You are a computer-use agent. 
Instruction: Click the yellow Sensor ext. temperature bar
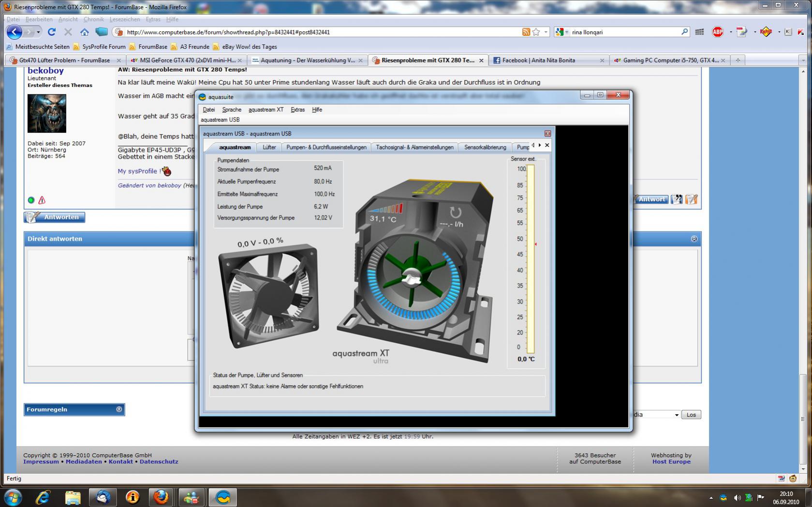point(531,259)
